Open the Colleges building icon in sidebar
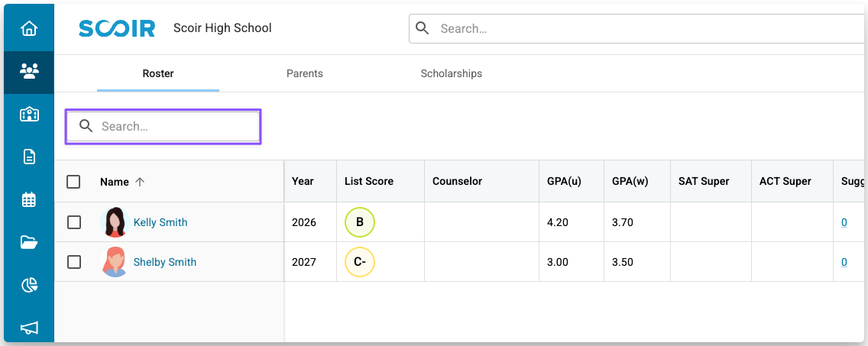Image resolution: width=868 pixels, height=346 pixels. pyautogui.click(x=29, y=115)
